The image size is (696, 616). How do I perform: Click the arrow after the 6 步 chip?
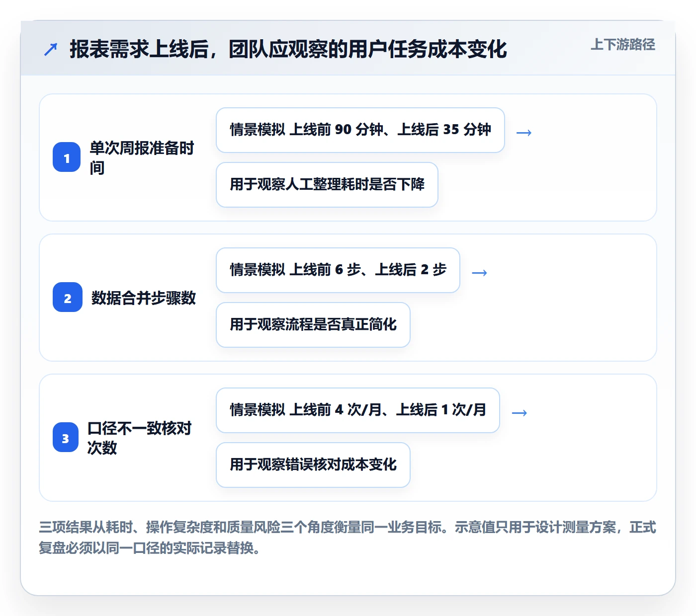(479, 272)
